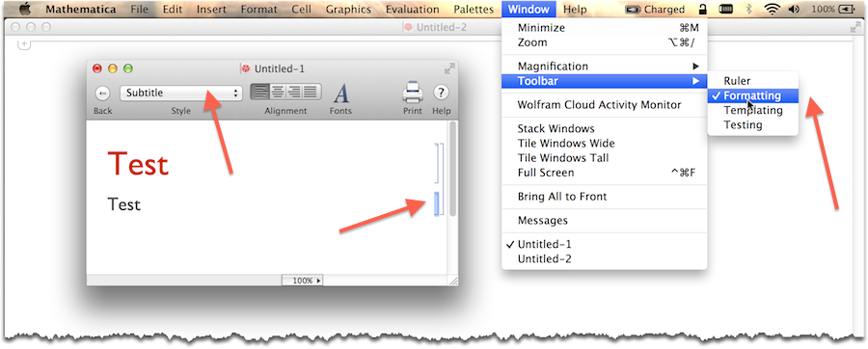This screenshot has width=868, height=349.
Task: Open the Format menu
Action: (x=259, y=10)
